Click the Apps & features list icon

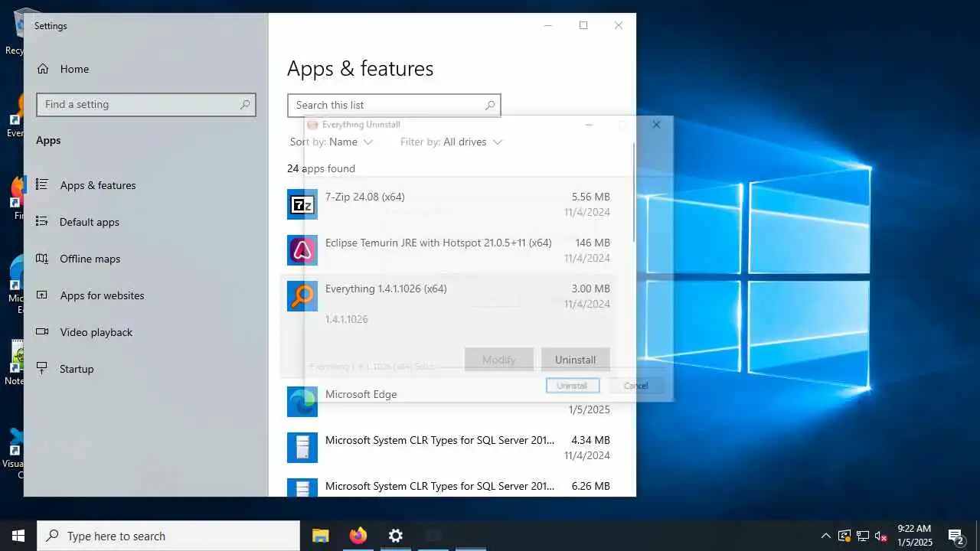(x=42, y=184)
